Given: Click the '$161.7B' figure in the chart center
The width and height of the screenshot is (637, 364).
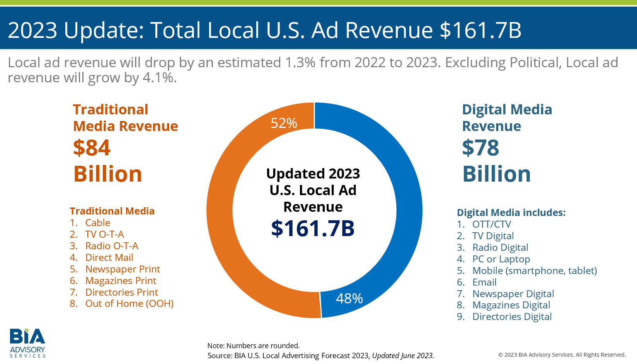Looking at the screenshot, I should pyautogui.click(x=313, y=228).
